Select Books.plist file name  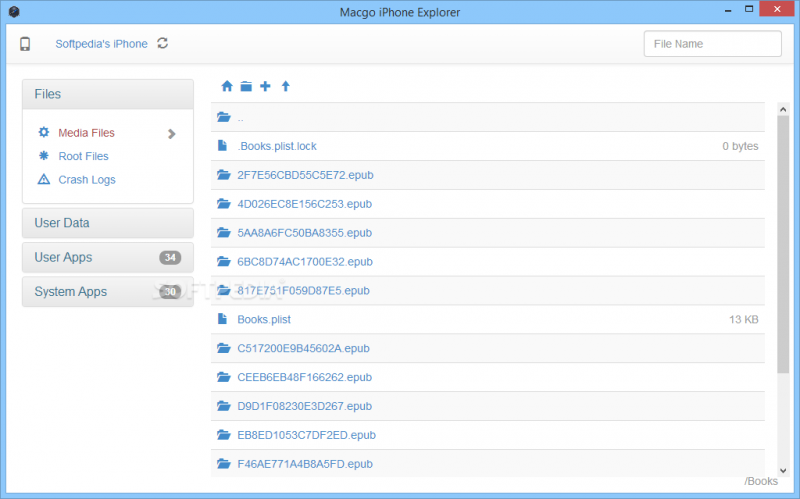[264, 319]
